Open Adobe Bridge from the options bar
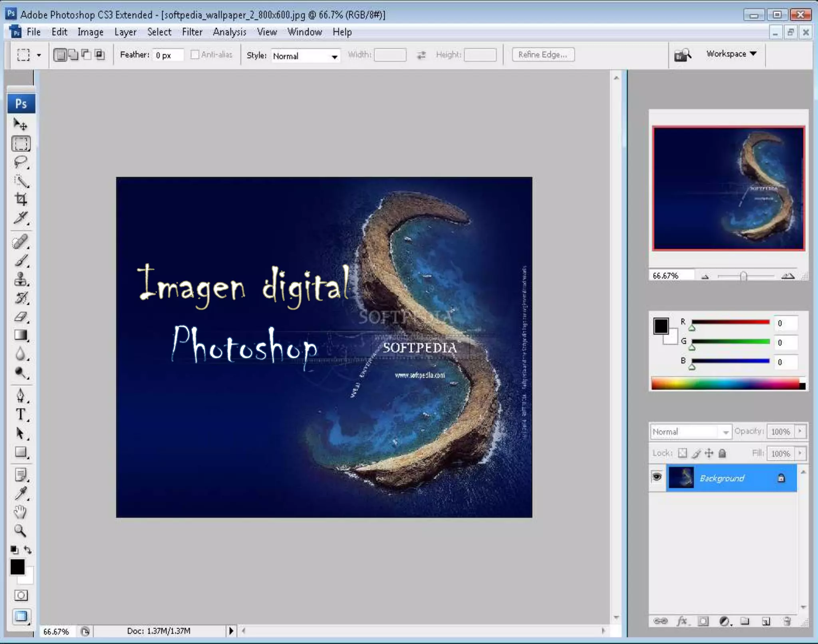 [x=682, y=55]
